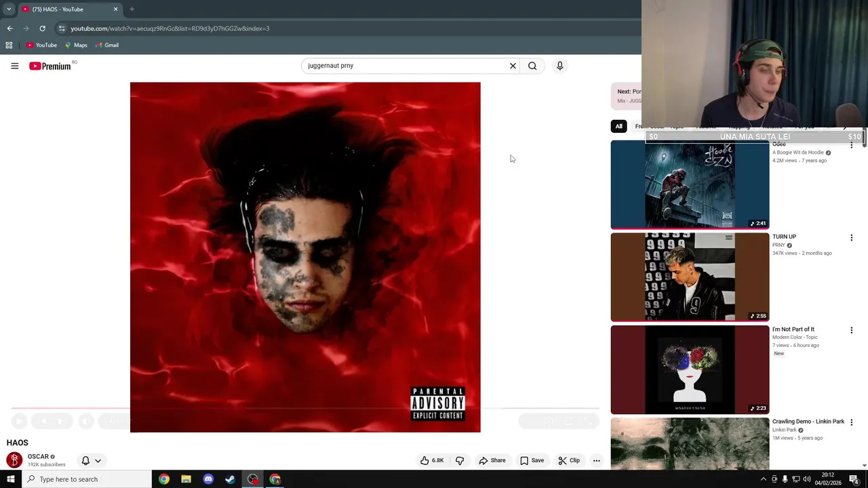This screenshot has height=488, width=868.
Task: Click the I'm Not Part of It title
Action: point(793,329)
